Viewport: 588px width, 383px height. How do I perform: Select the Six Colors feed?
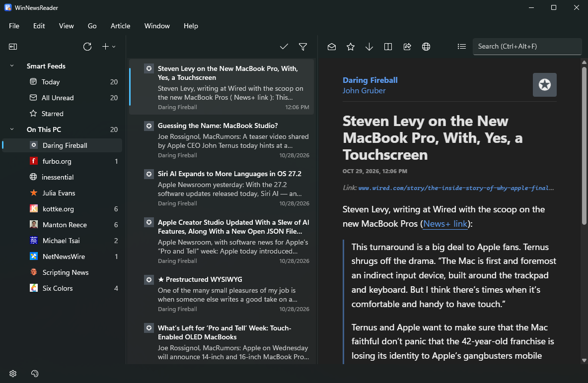[62, 288]
